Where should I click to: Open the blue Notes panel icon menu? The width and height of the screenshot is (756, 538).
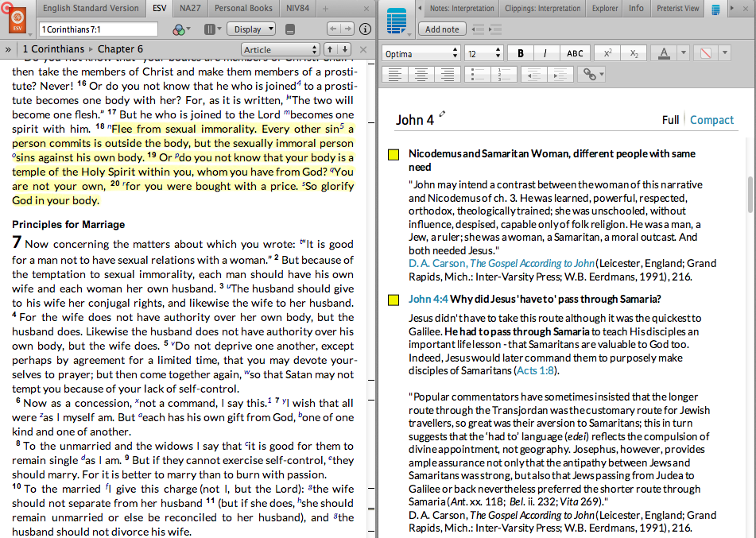click(x=397, y=21)
